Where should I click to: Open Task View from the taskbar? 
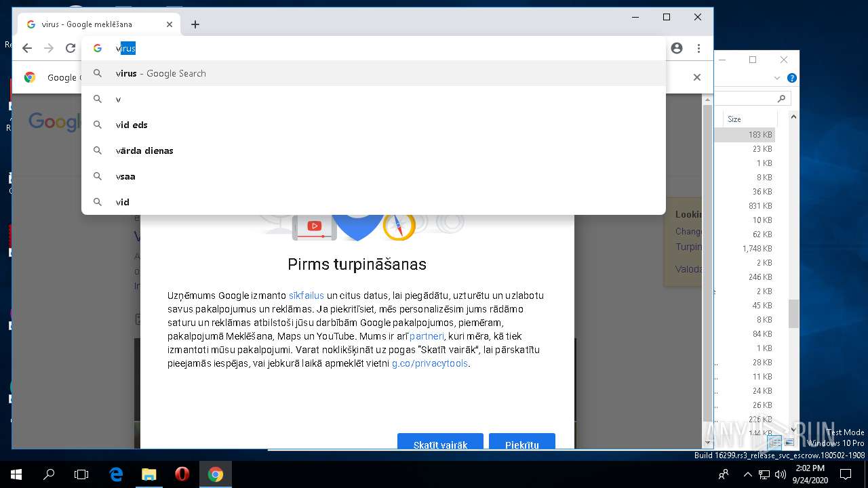81,474
